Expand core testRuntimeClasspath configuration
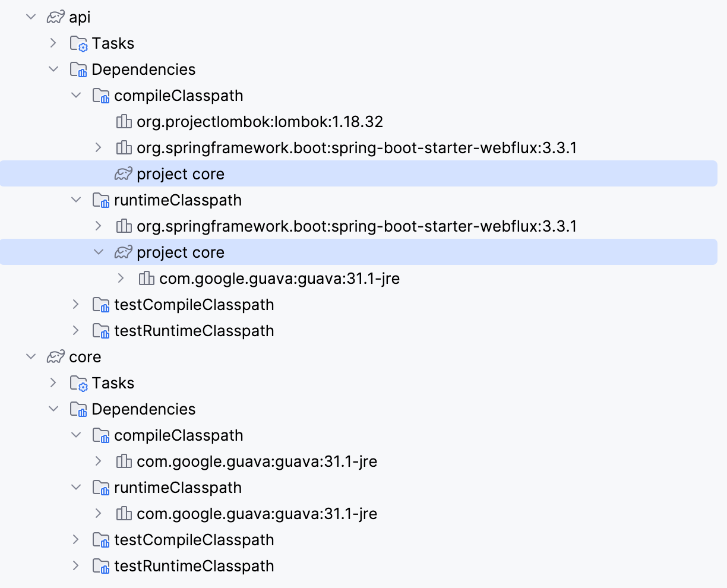This screenshot has width=727, height=588. coord(76,566)
